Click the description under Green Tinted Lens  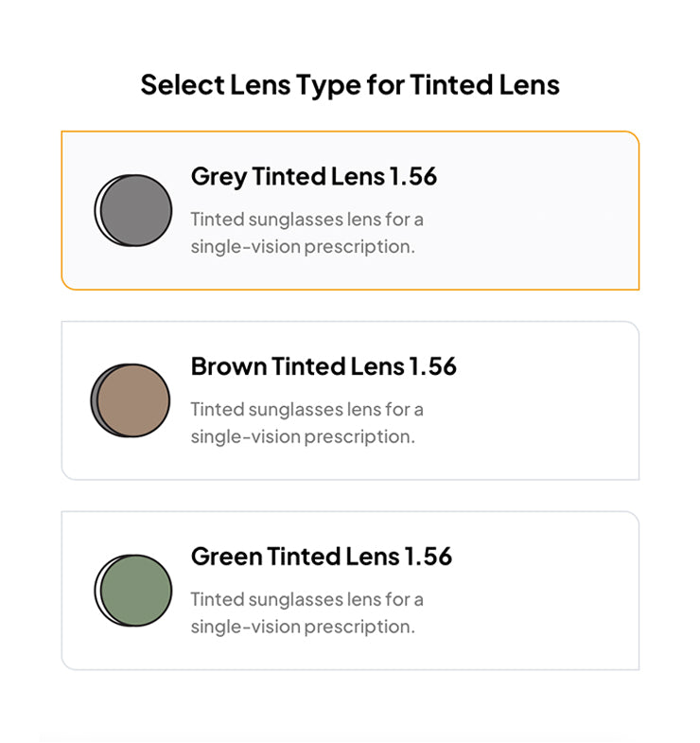click(x=306, y=613)
